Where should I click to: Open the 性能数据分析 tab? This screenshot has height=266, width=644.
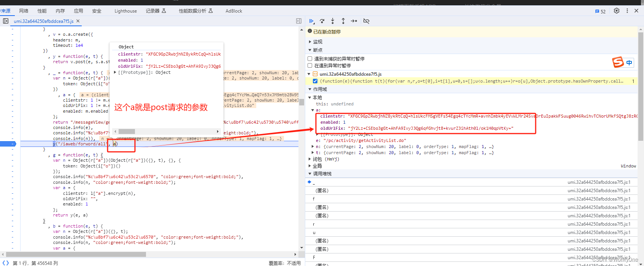(196, 11)
